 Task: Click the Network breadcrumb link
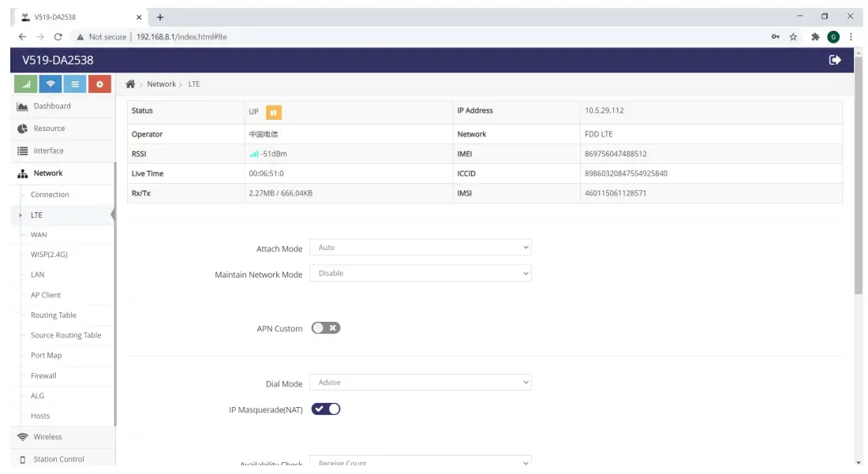point(161,84)
